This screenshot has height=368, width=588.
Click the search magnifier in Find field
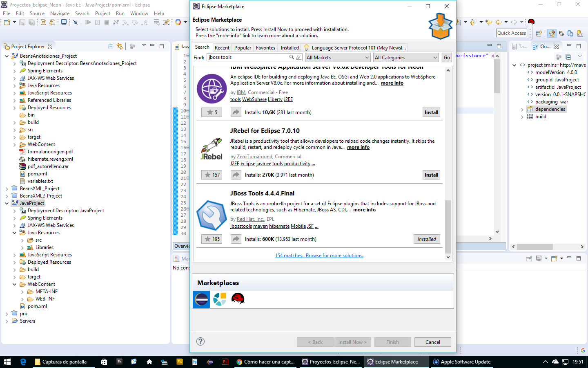(x=292, y=57)
